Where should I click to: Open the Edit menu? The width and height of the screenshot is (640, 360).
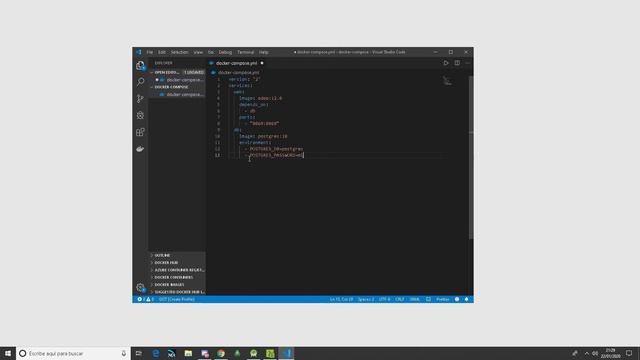pyautogui.click(x=162, y=52)
